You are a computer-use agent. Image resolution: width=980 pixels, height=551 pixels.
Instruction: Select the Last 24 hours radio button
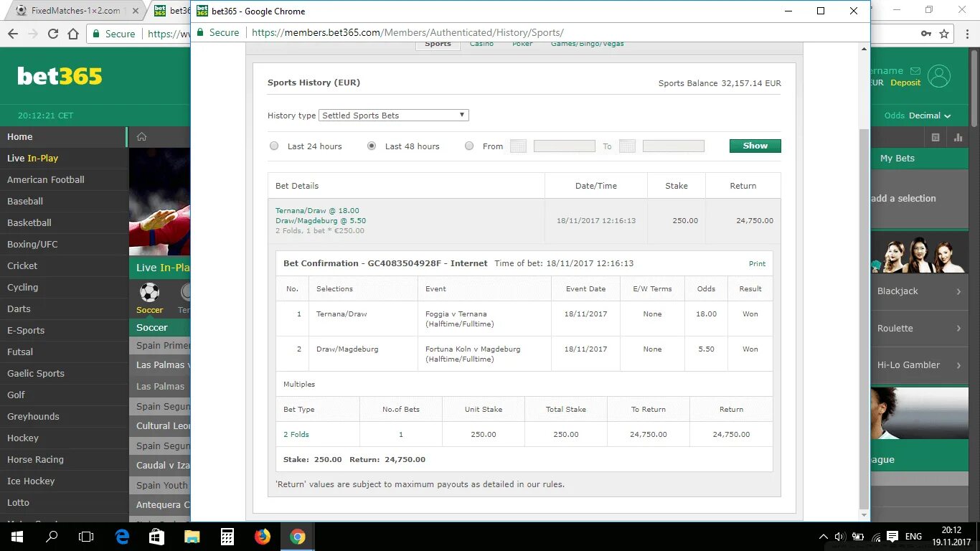[x=274, y=146]
